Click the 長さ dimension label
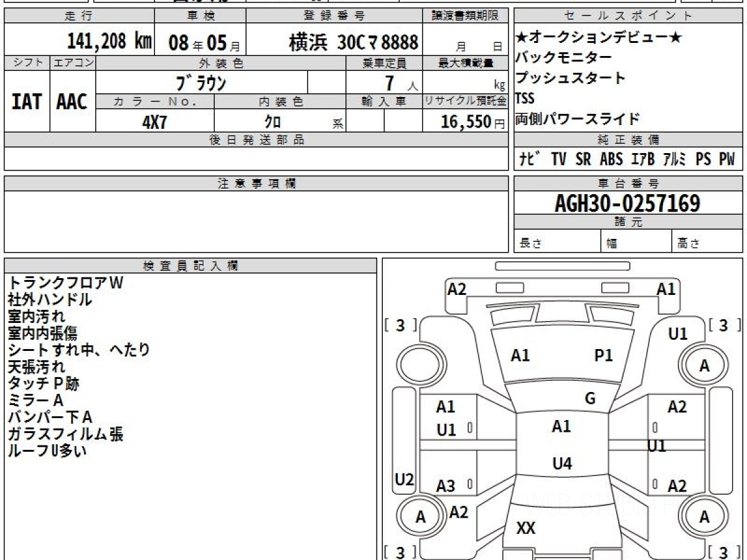Screen dimensions: 747x560 coord(530,243)
